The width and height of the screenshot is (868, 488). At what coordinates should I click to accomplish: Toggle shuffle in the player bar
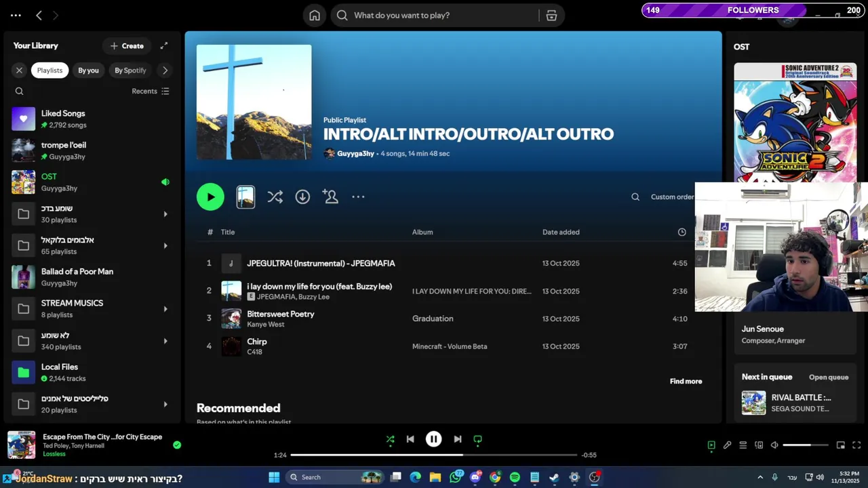click(390, 439)
